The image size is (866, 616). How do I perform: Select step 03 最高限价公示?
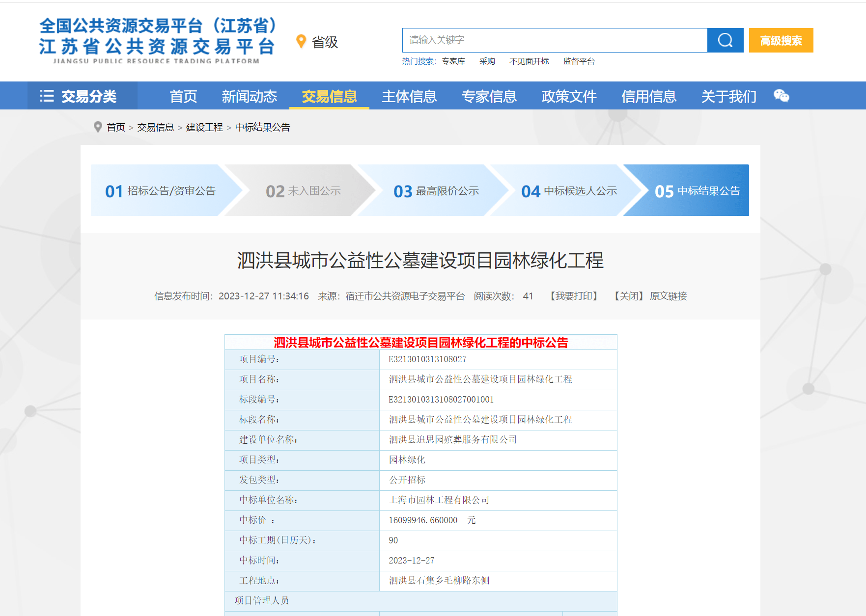[436, 190]
